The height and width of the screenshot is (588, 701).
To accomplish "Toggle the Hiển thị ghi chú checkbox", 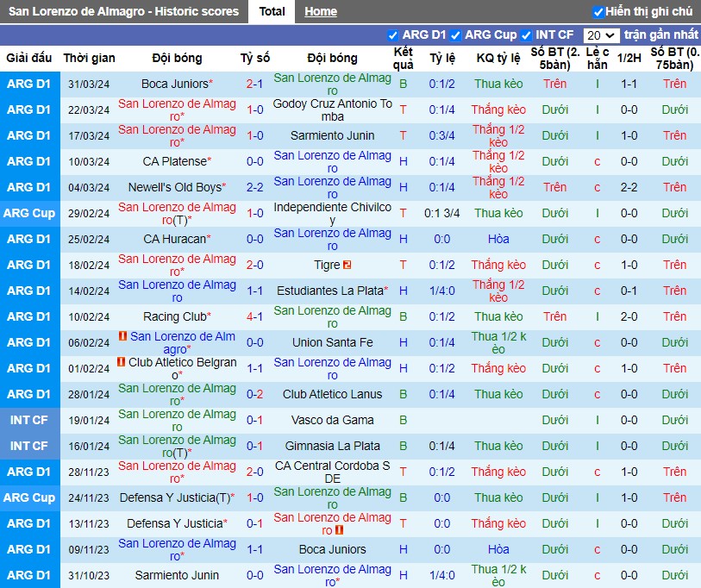I will click(598, 12).
